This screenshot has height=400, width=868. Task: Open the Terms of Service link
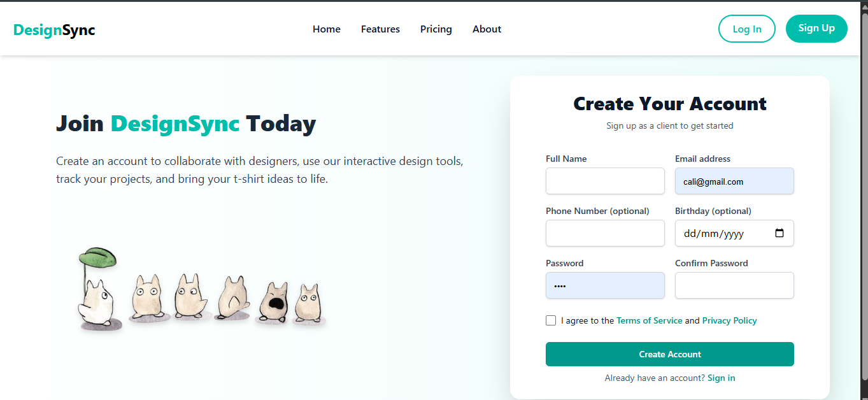pos(649,321)
